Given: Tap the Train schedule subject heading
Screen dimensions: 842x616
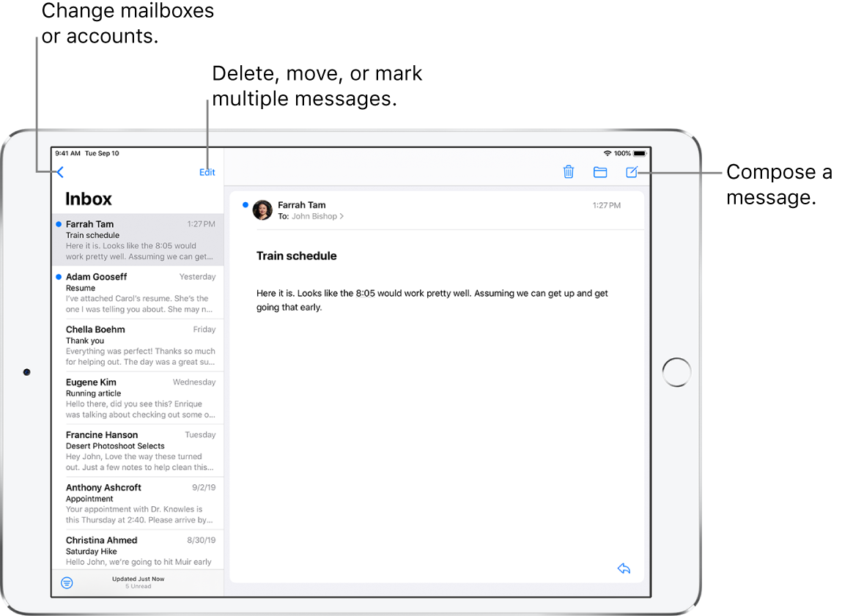Looking at the screenshot, I should point(296,256).
